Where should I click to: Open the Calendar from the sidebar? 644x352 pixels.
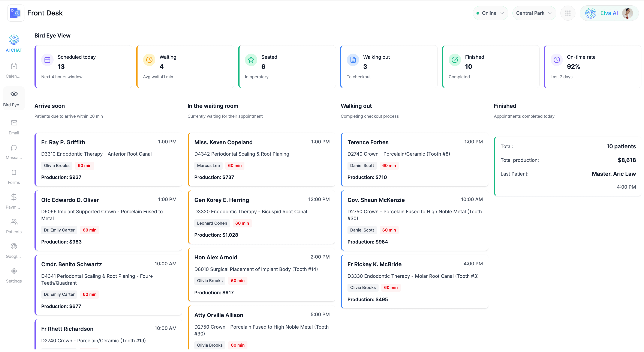[x=13, y=70]
